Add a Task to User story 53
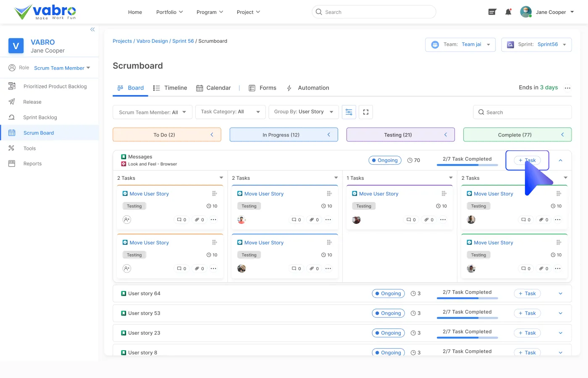The image size is (588, 378). [527, 313]
